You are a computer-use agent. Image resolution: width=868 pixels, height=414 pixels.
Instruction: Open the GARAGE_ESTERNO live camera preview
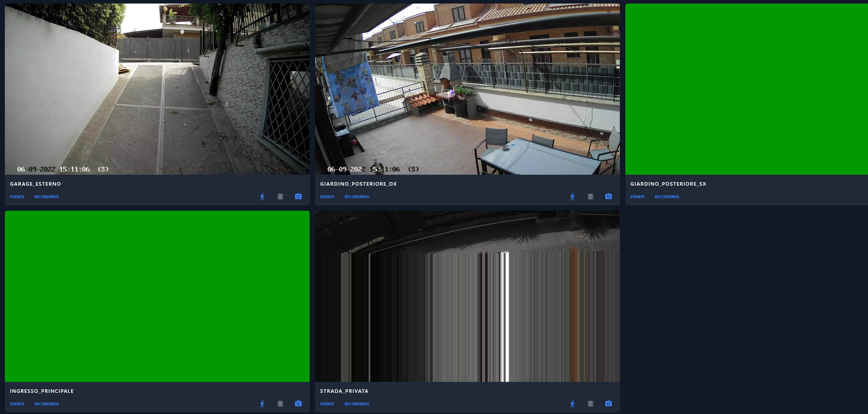tap(157, 89)
